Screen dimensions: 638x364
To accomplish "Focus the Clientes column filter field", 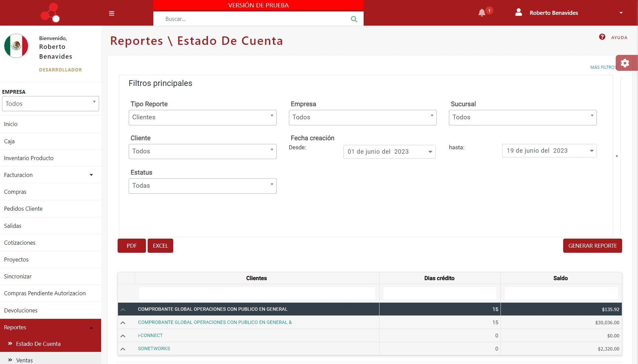I will 257,293.
